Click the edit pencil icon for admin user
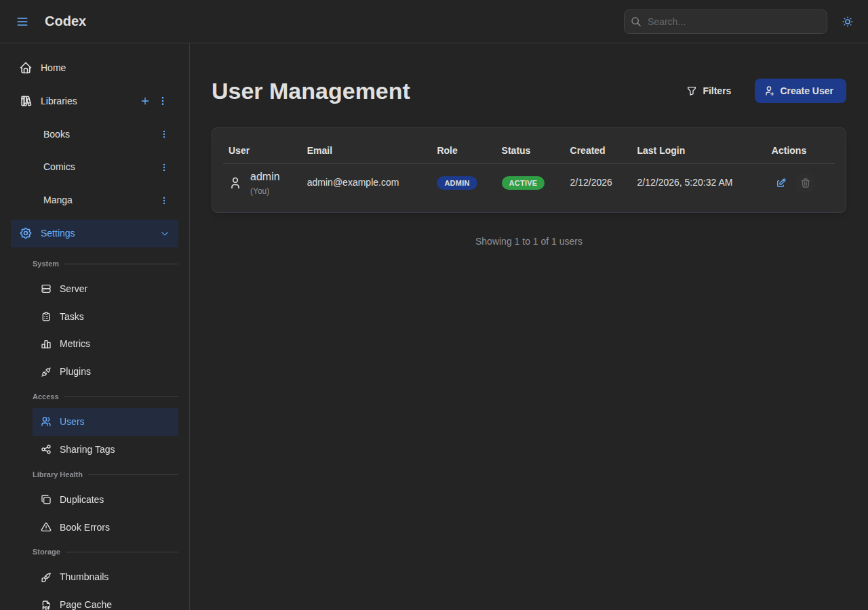 click(x=781, y=182)
